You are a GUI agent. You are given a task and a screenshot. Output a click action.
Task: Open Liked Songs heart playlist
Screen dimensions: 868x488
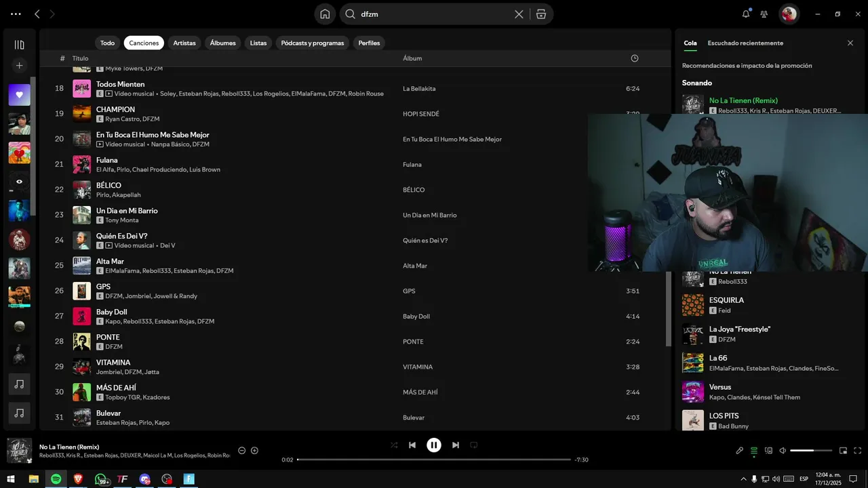coord(19,95)
